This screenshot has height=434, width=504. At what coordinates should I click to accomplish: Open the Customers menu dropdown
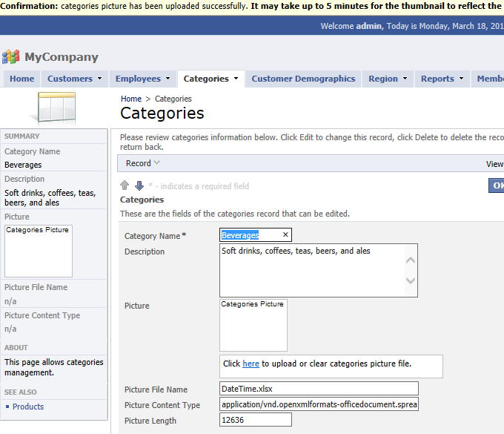(x=70, y=79)
